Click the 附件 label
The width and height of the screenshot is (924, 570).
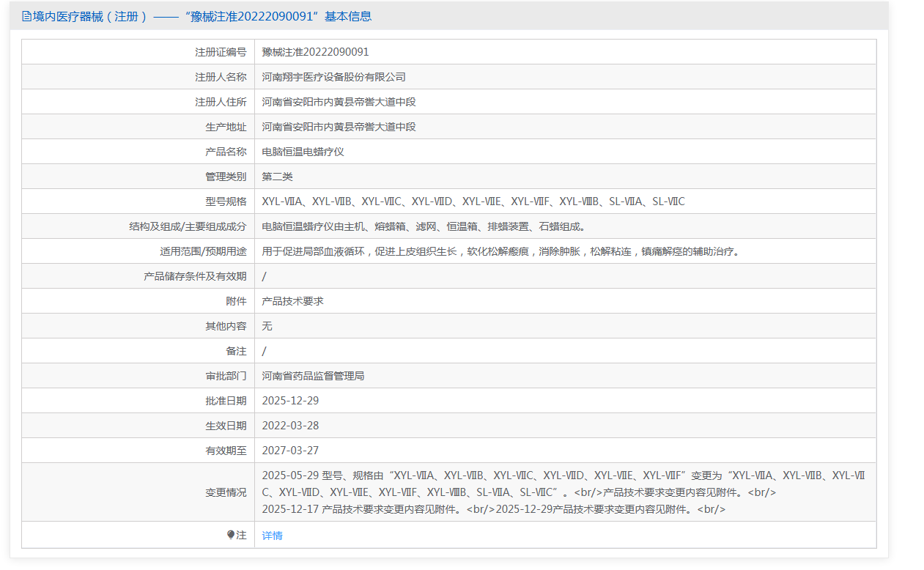click(236, 301)
